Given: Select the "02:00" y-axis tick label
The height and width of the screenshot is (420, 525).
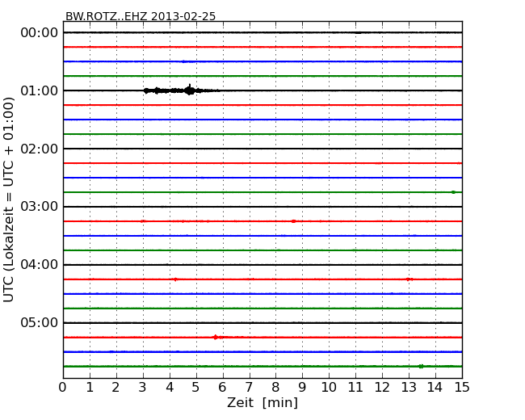Looking at the screenshot, I should [x=40, y=149].
